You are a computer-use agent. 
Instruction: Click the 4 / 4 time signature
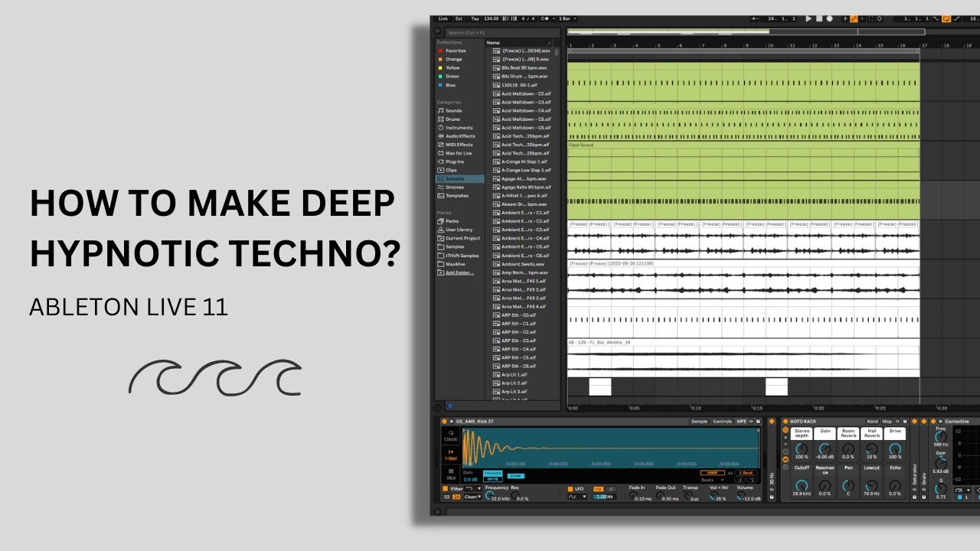pyautogui.click(x=528, y=18)
